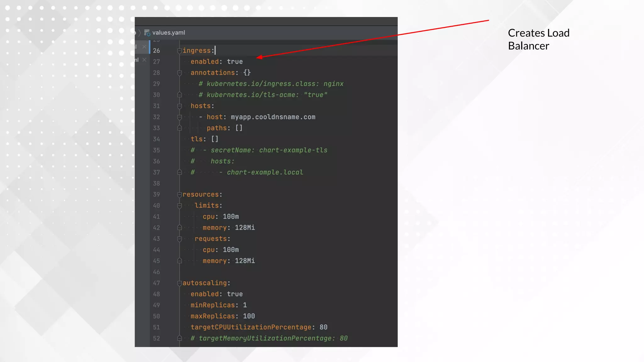Fold the host entry on line 32

pyautogui.click(x=180, y=117)
